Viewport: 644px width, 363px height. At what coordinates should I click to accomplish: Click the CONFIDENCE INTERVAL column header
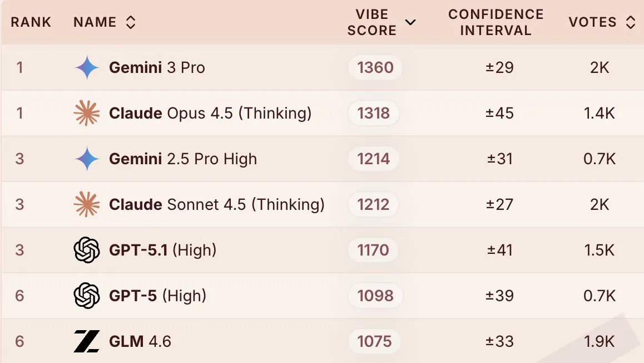tap(496, 22)
